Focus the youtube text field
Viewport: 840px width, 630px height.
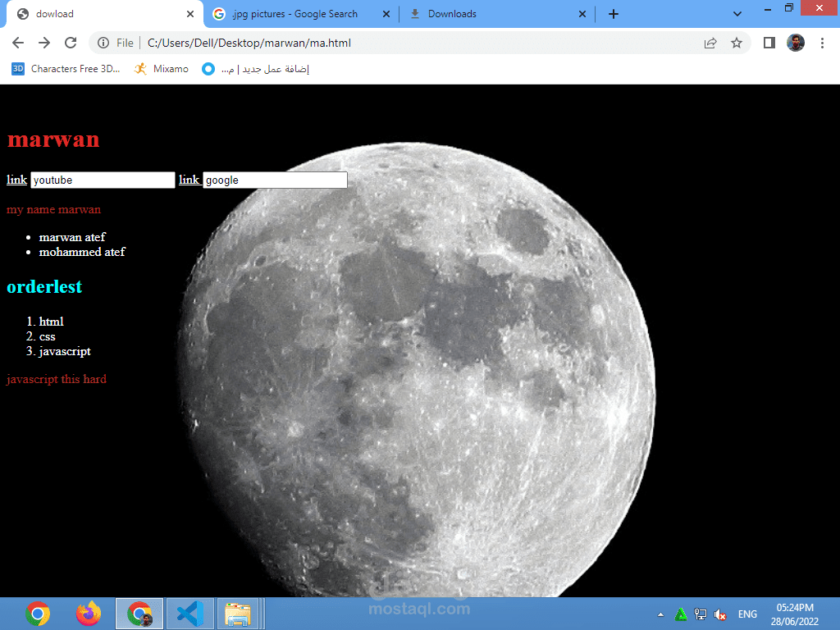pyautogui.click(x=103, y=180)
